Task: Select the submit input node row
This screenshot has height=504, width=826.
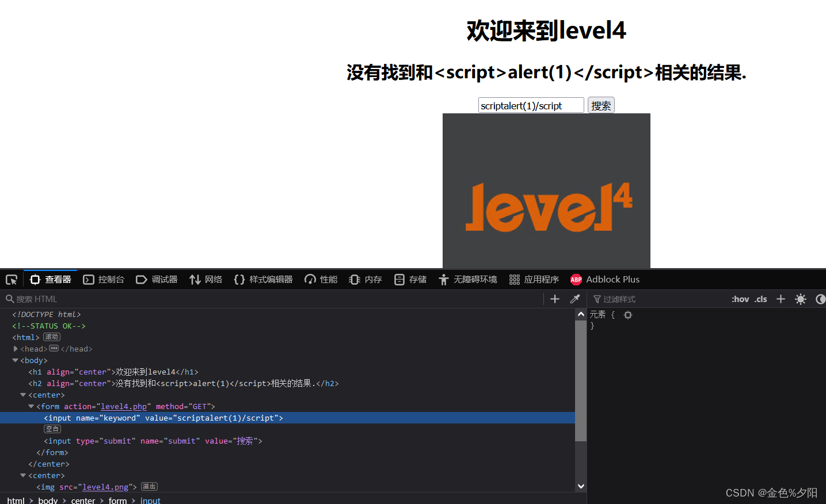Action: (x=287, y=441)
